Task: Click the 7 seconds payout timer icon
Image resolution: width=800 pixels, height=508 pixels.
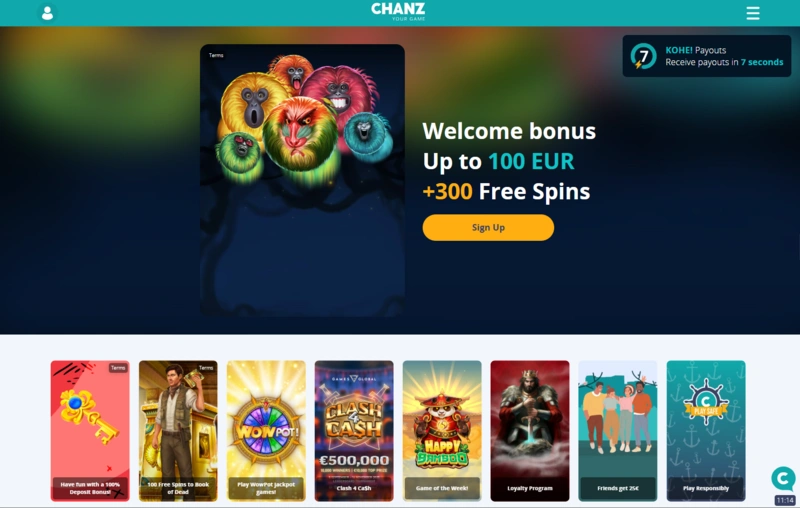Action: click(x=643, y=56)
